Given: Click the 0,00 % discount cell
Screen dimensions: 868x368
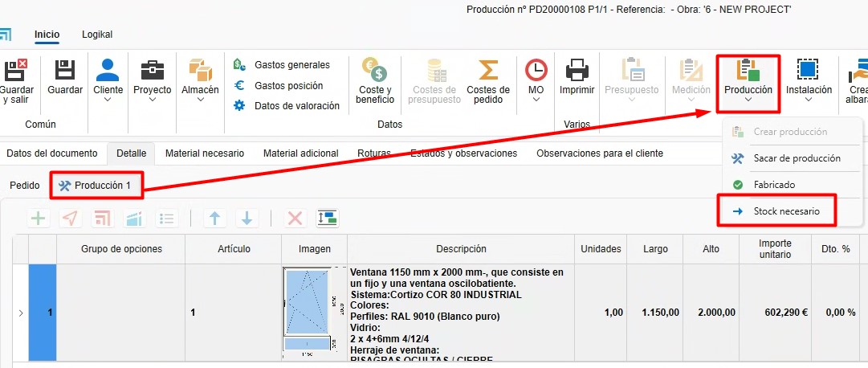Looking at the screenshot, I should pos(836,313).
